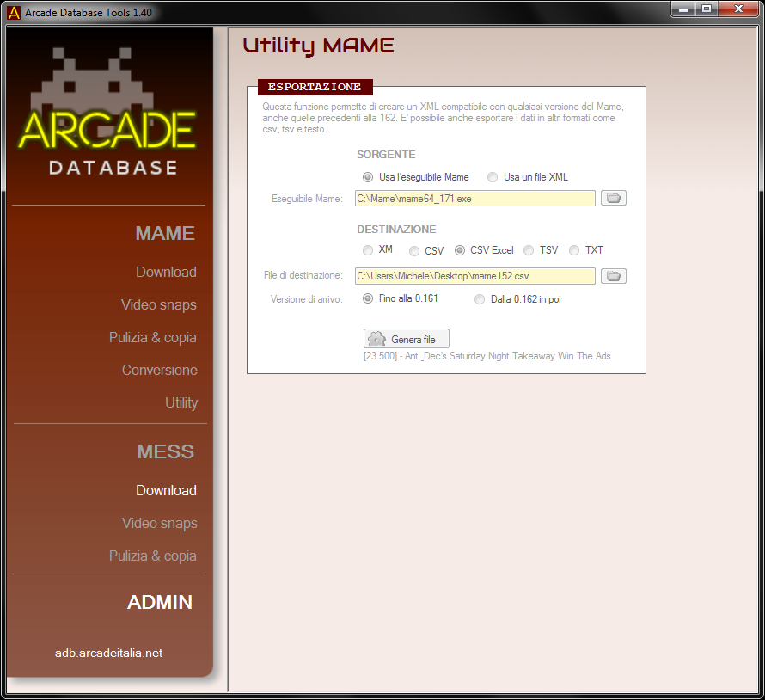765x700 pixels.
Task: Select the 'Usa un file XML' radio option
Action: point(493,177)
